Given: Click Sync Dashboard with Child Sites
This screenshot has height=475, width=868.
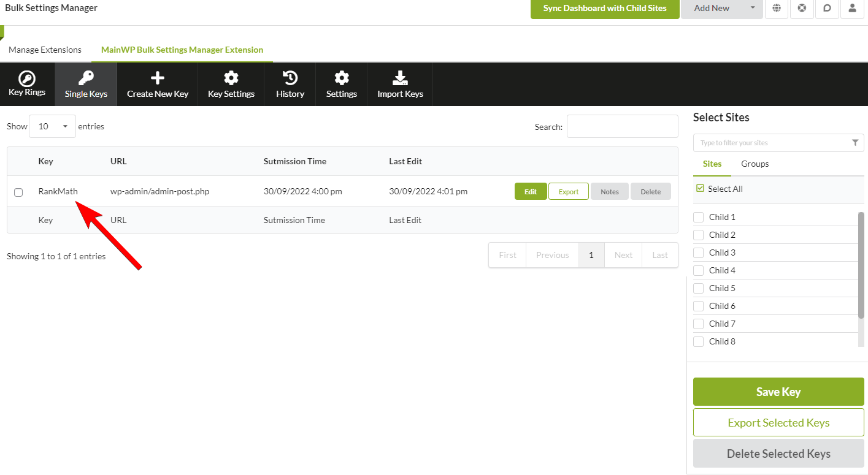Looking at the screenshot, I should 605,9.
